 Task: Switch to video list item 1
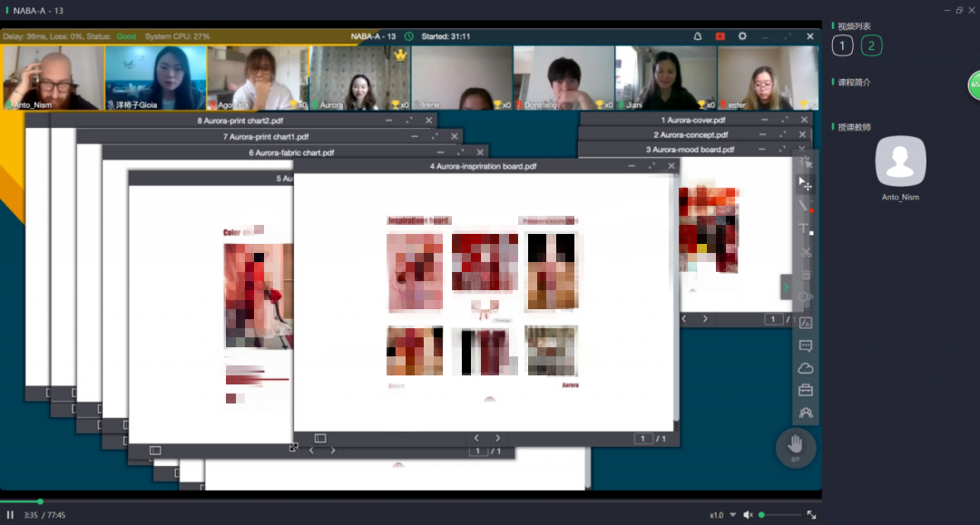coord(842,45)
